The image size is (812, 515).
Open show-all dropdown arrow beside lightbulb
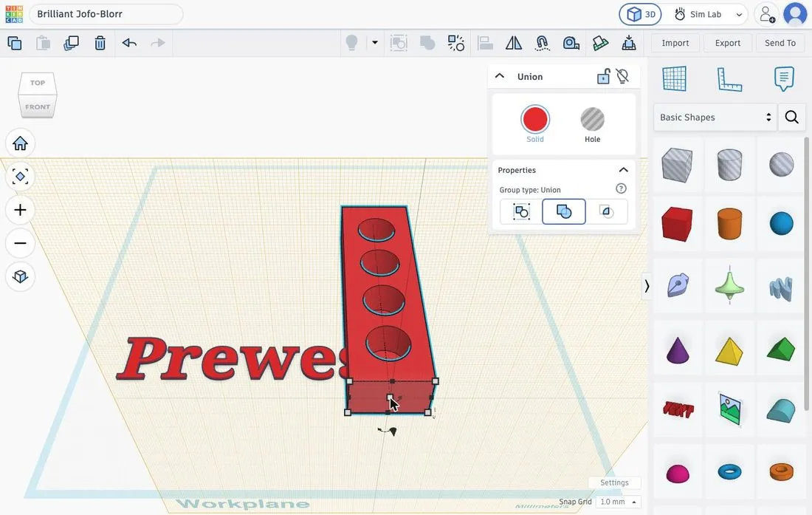click(375, 42)
